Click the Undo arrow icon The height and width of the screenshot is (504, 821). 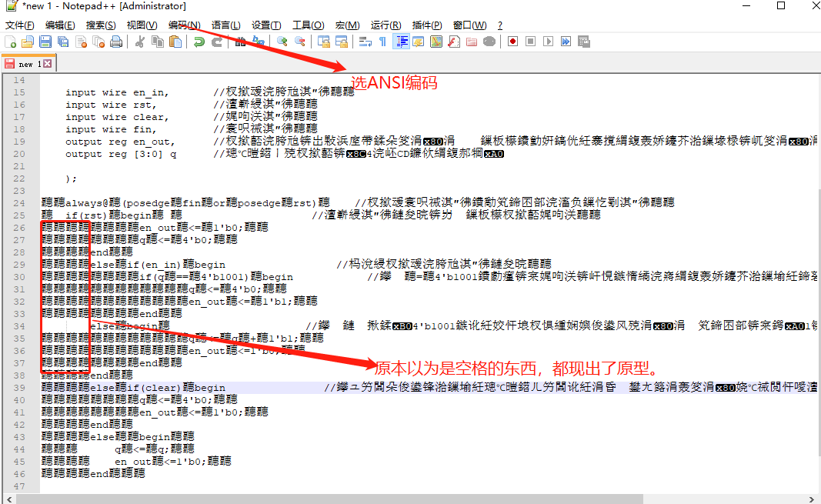click(x=199, y=41)
